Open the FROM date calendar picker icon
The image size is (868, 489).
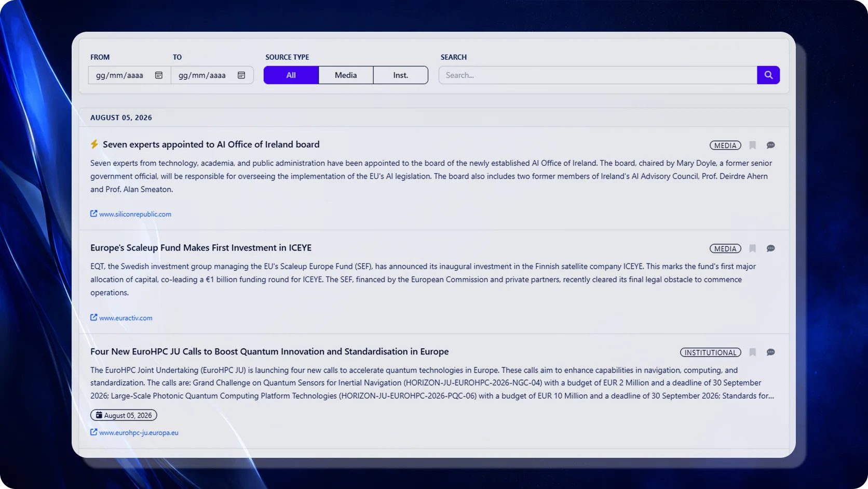(x=159, y=75)
